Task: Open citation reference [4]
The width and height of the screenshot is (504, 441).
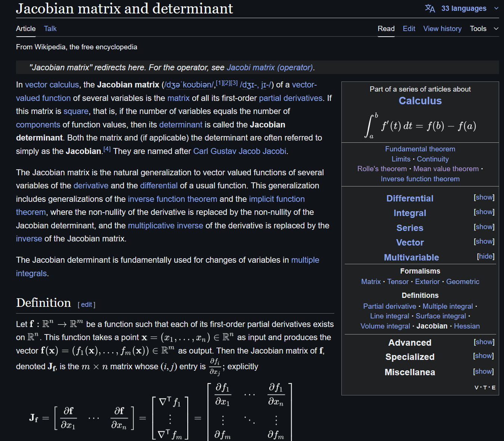Action: (x=107, y=149)
